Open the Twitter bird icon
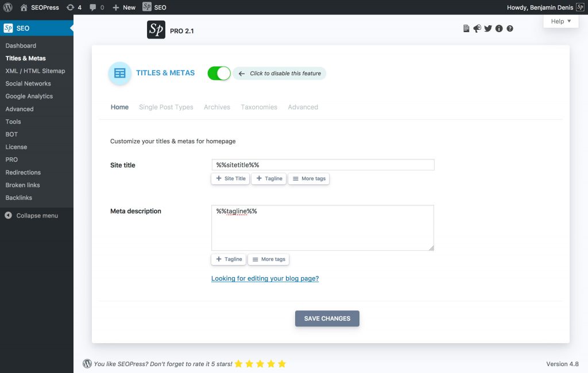This screenshot has width=588, height=373. 488,29
